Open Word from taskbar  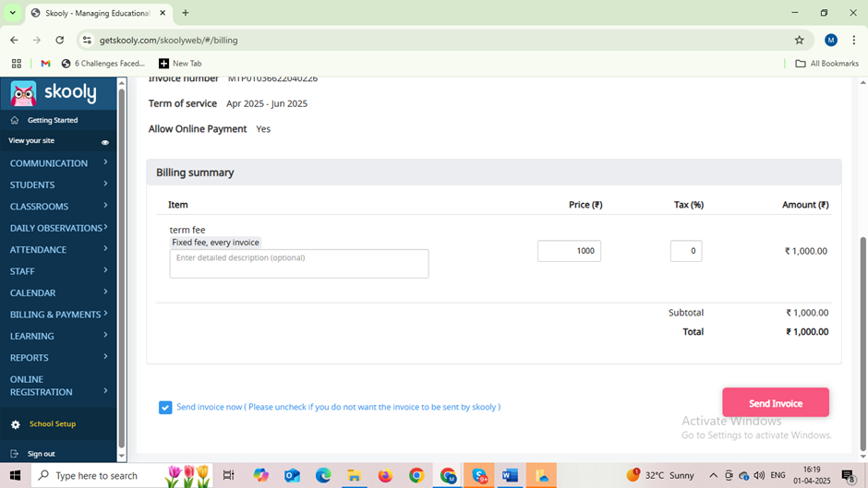(510, 475)
